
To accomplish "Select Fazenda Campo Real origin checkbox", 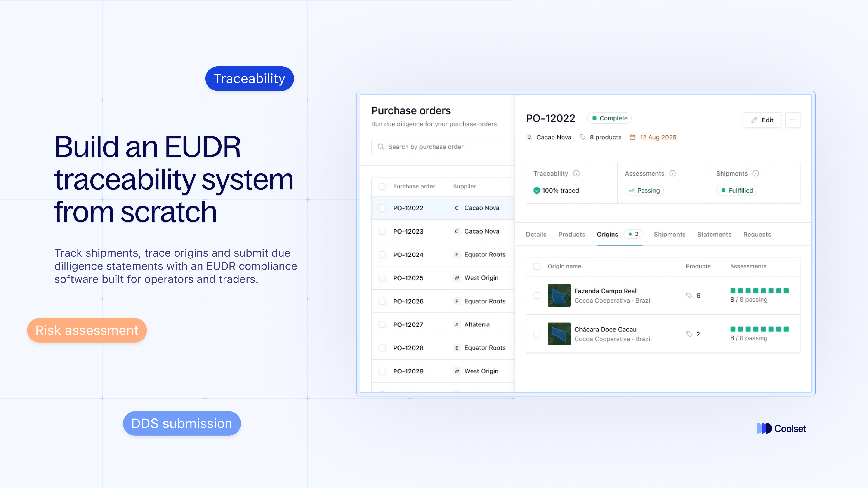I will point(537,295).
